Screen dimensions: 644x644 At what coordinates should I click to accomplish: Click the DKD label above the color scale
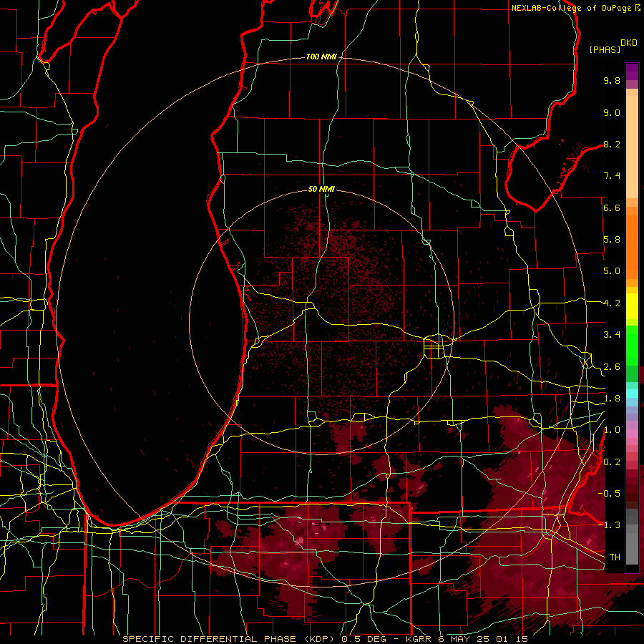click(x=629, y=43)
